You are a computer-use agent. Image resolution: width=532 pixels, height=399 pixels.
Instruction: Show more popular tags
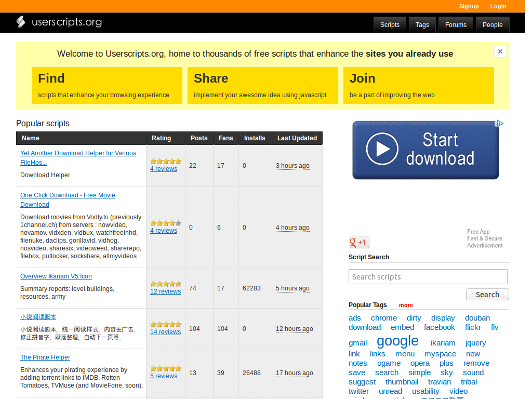(406, 305)
